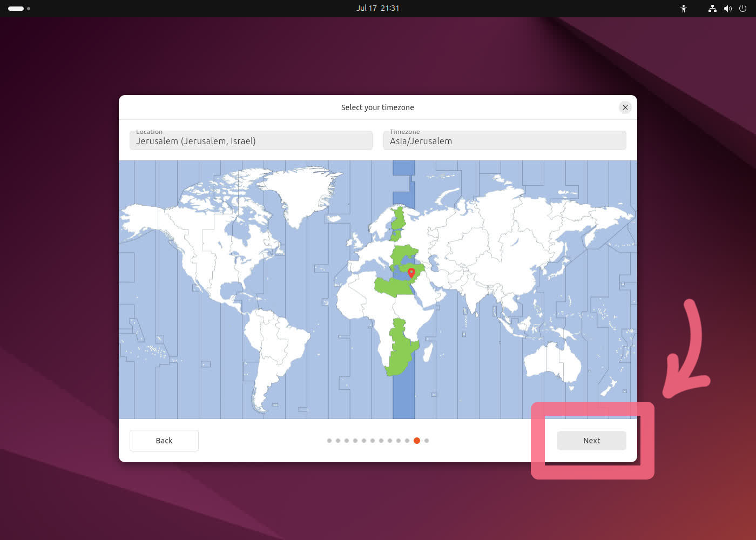Go back with the Back button
The width and height of the screenshot is (756, 540).
click(x=164, y=441)
